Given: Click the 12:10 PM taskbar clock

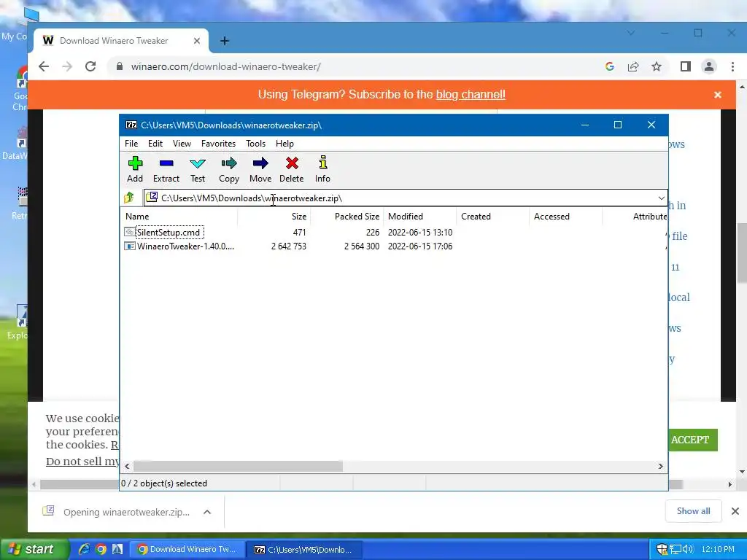Looking at the screenshot, I should [x=718, y=549].
